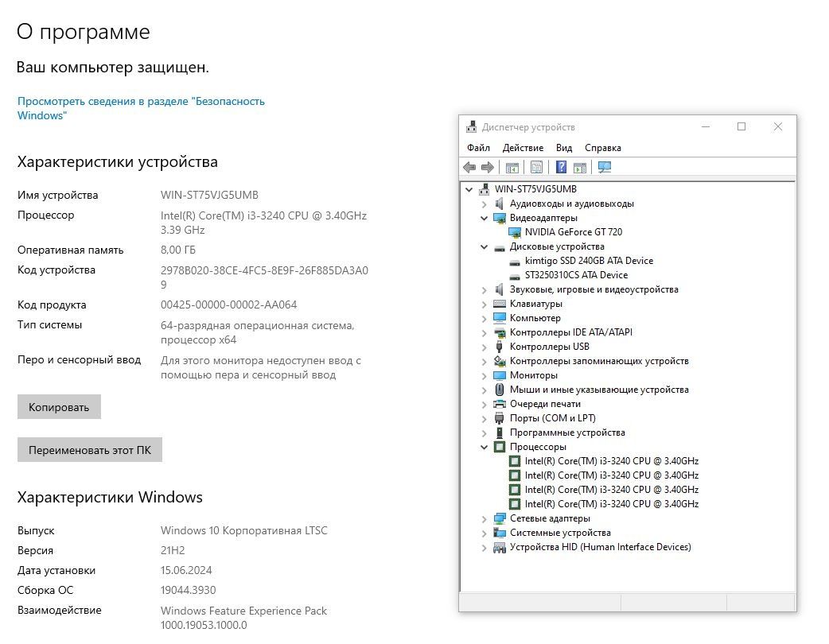Close the Диспетчер устройств window
Image resolution: width=829 pixels, height=644 pixels.
[778, 126]
